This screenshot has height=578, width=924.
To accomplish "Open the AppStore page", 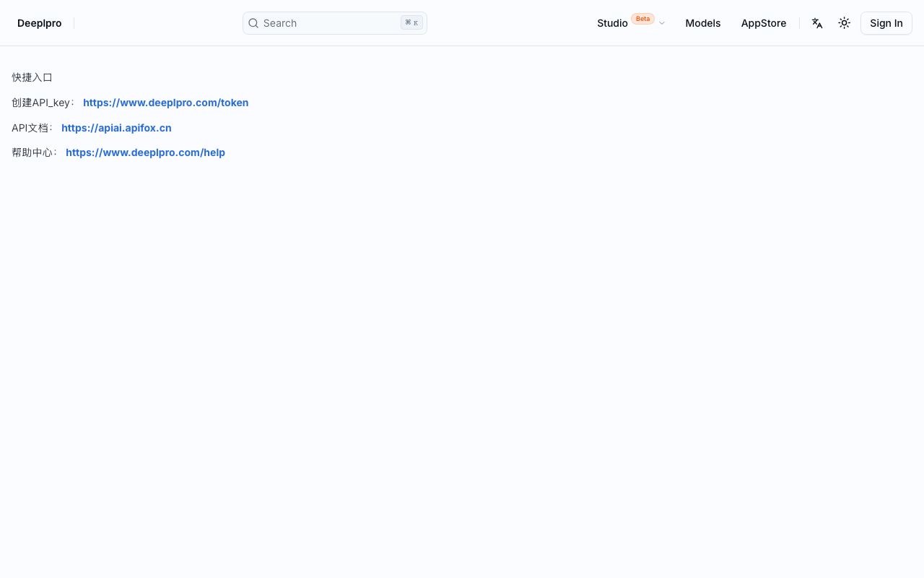I will coord(764,23).
